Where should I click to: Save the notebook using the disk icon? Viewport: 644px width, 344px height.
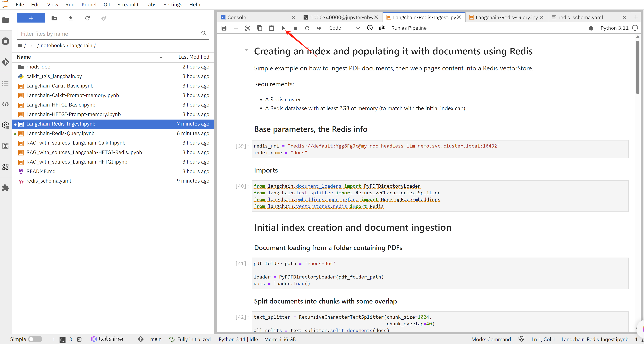[x=224, y=28]
